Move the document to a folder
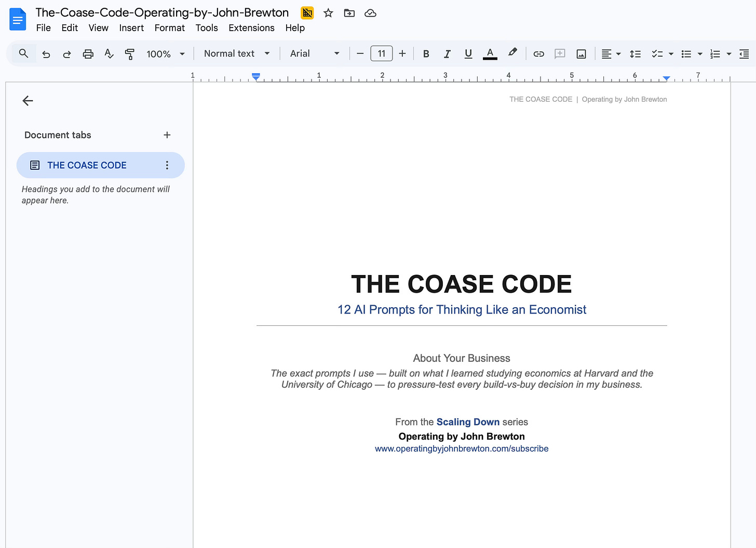The width and height of the screenshot is (756, 548). [x=349, y=13]
